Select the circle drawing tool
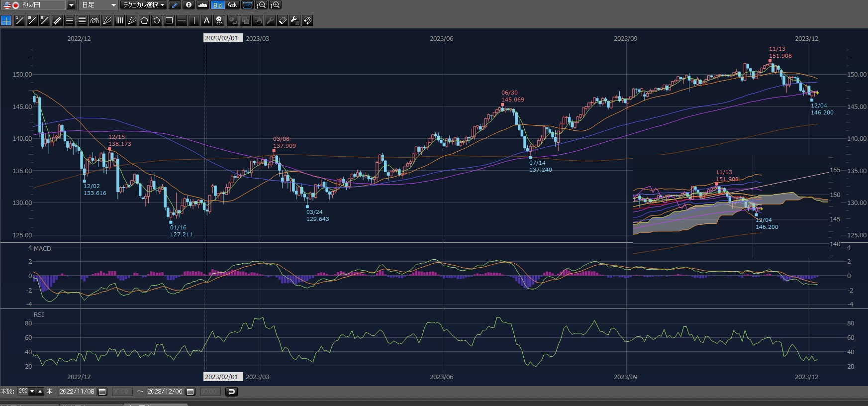Viewport: 868px width, 406px height. pos(157,20)
